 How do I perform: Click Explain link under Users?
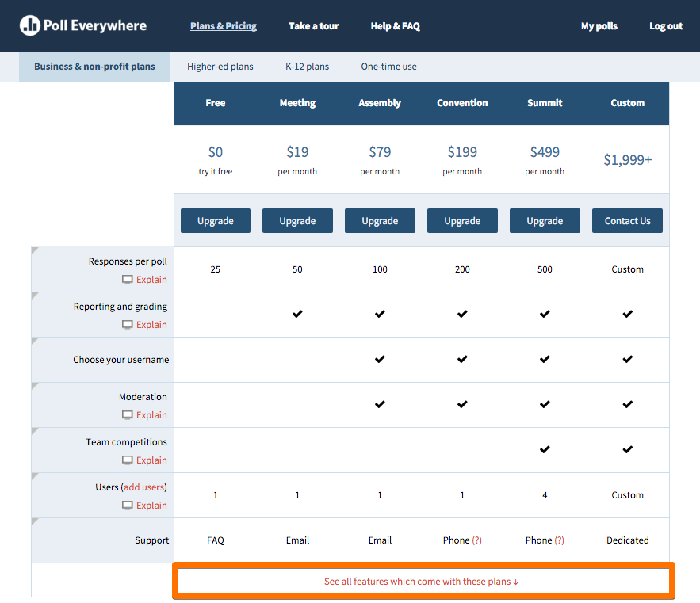tap(151, 505)
